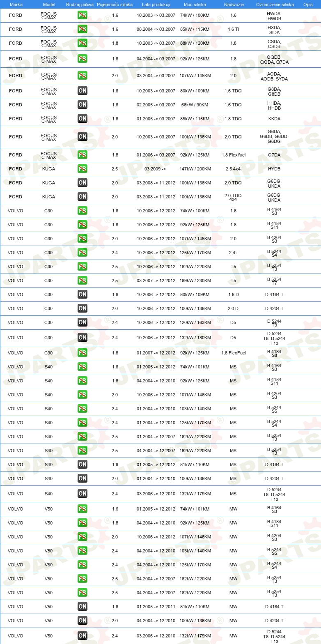
Task: Click the engine code KKDA
Action: (274, 119)
